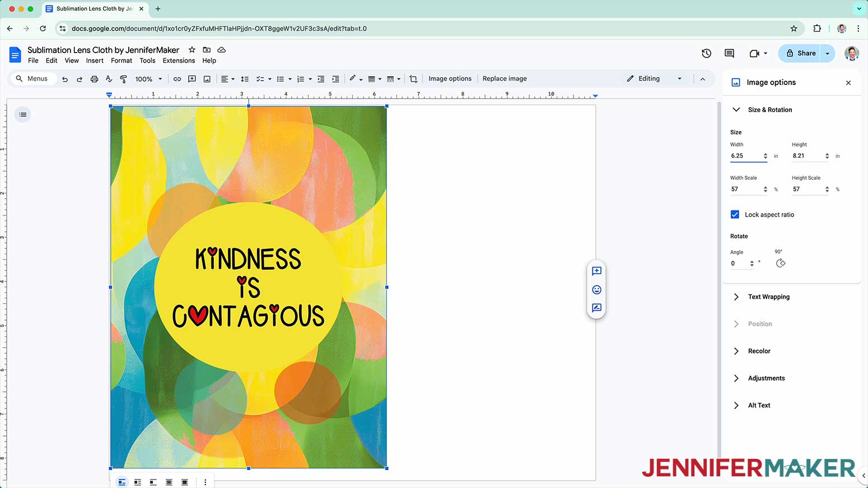
Task: Open Line and paragraph spacing icon
Action: tap(245, 79)
